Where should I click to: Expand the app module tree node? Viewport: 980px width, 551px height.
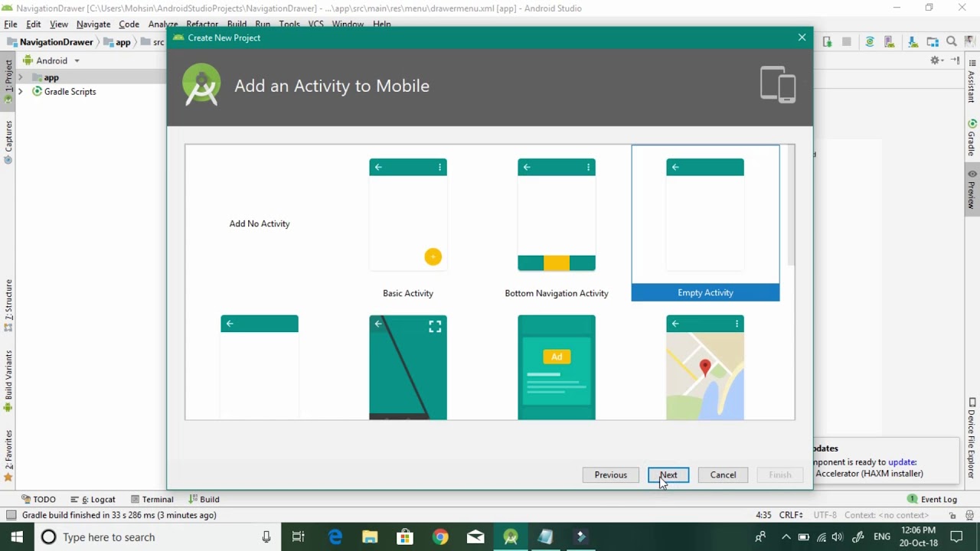[21, 77]
